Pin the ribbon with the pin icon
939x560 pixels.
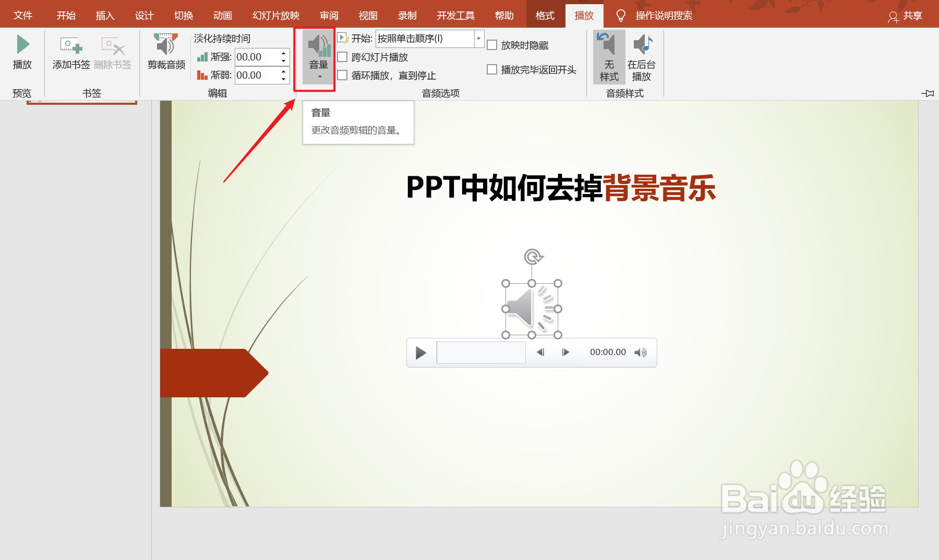(x=928, y=93)
